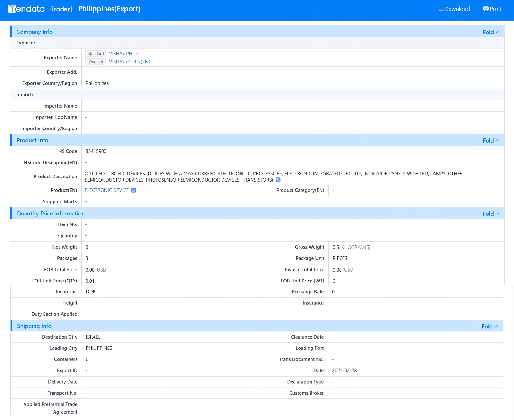Click the ELECTRONIC DEVICE product link
514x420 pixels.
pos(107,190)
